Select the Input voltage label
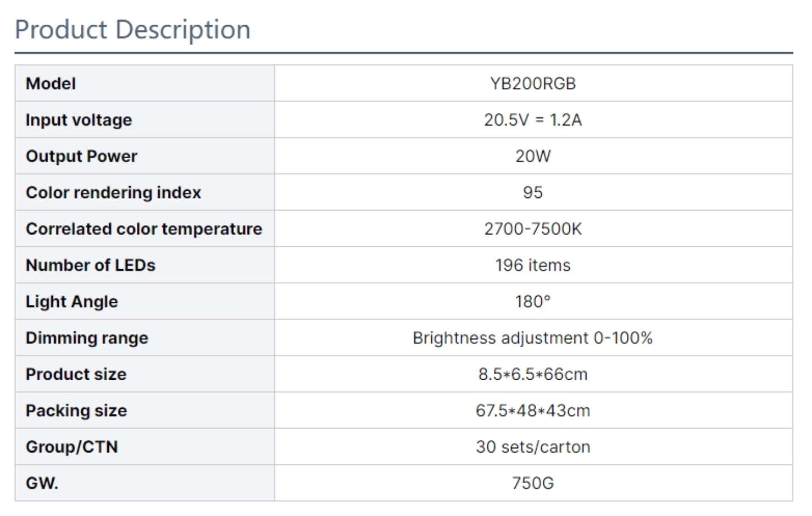This screenshot has height=516, width=812. click(x=79, y=120)
